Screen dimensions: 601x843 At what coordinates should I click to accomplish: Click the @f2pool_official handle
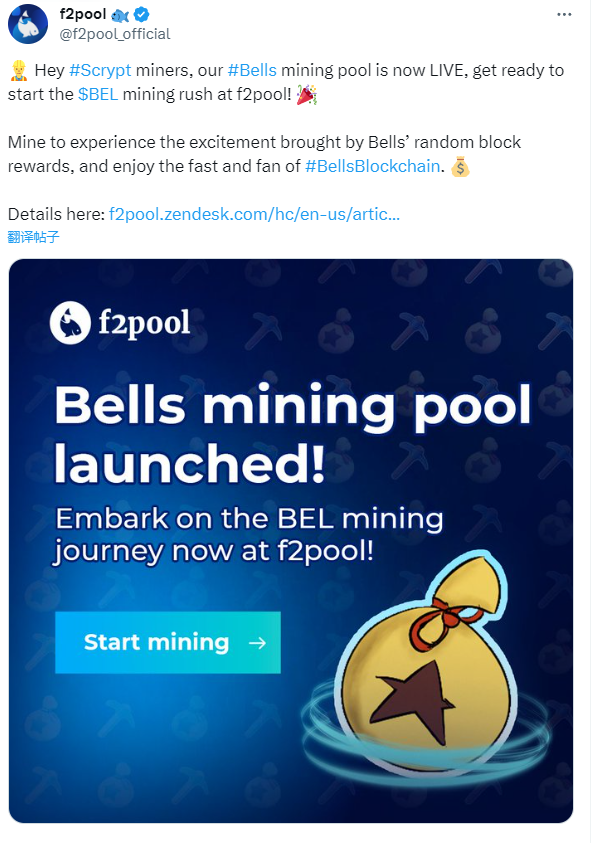pos(115,34)
